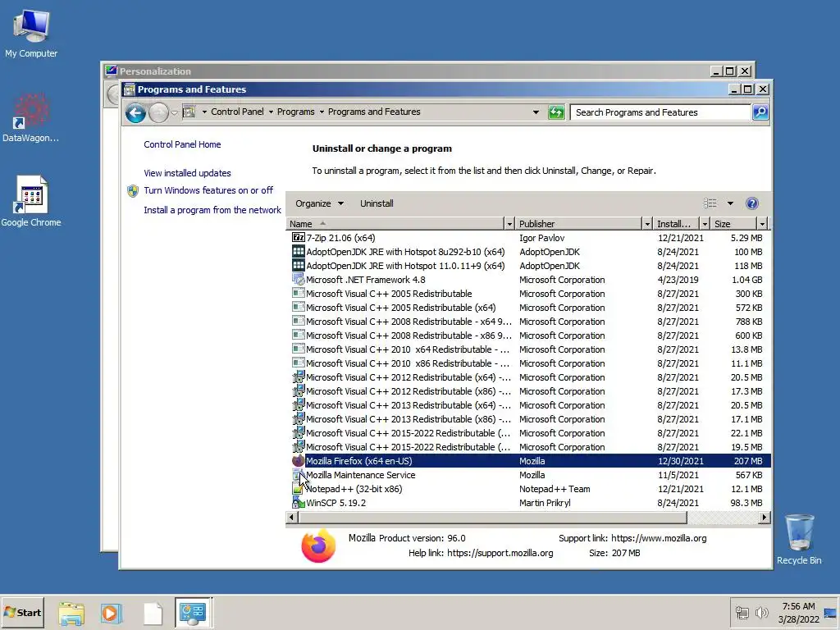Click the Uninstall toolbar command
The image size is (840, 630).
(x=377, y=203)
